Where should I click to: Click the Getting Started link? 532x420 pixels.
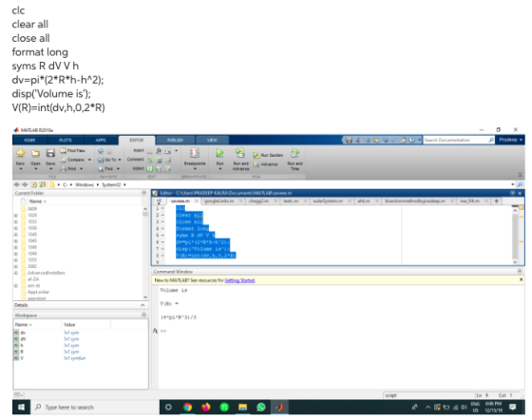coord(239,280)
